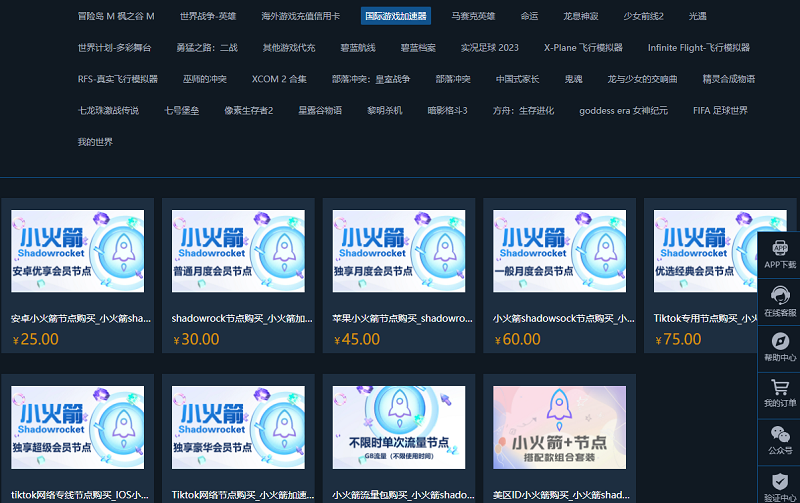
Task: Choose 其他游戏代充 category
Action: point(289,47)
